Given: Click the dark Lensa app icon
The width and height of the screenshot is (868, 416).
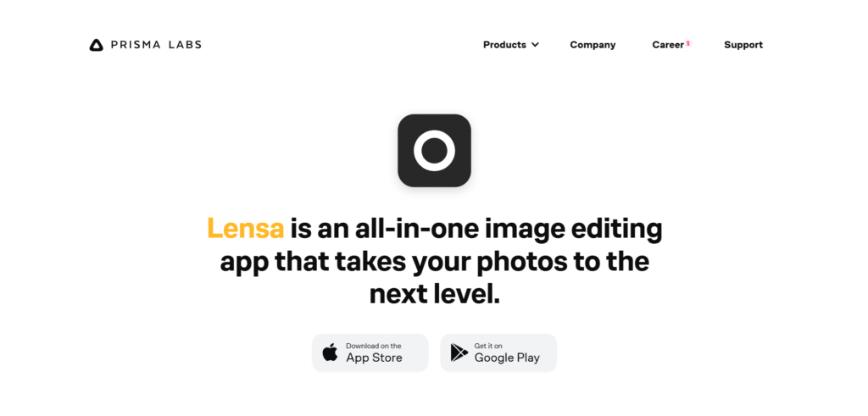Looking at the screenshot, I should pos(434,151).
